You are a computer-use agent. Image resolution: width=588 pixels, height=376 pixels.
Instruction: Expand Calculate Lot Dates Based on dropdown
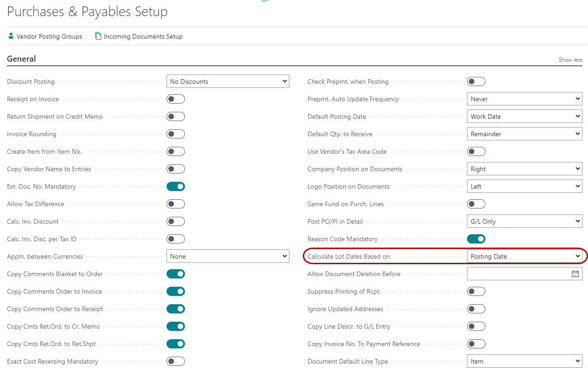[x=525, y=256]
